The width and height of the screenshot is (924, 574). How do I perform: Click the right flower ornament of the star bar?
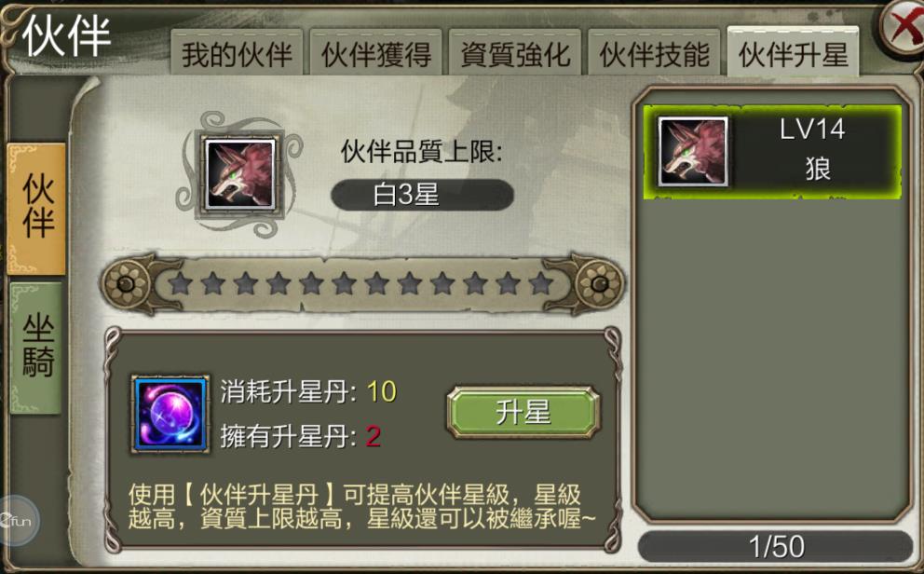[599, 284]
